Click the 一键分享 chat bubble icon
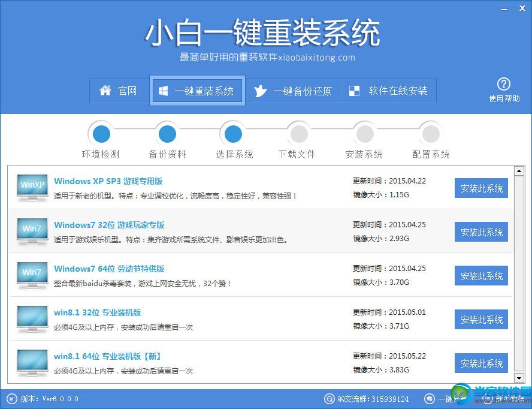The height and width of the screenshot is (409, 532). tap(429, 399)
